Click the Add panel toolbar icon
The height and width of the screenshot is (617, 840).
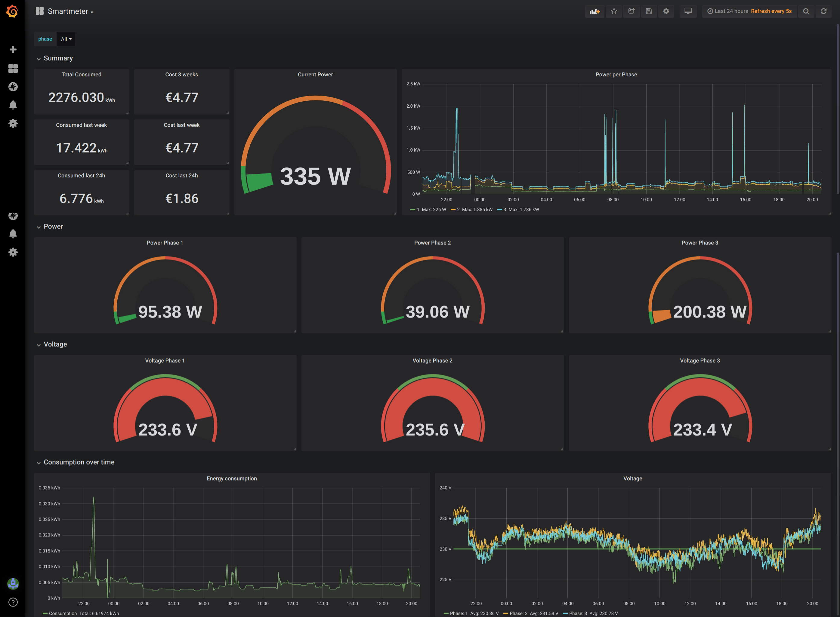click(594, 11)
